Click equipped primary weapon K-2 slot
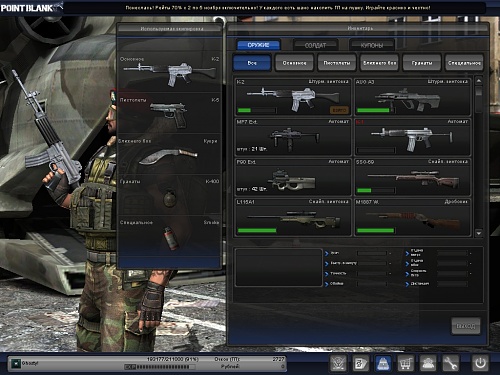Screen dimensions: 500x375 click(x=169, y=72)
